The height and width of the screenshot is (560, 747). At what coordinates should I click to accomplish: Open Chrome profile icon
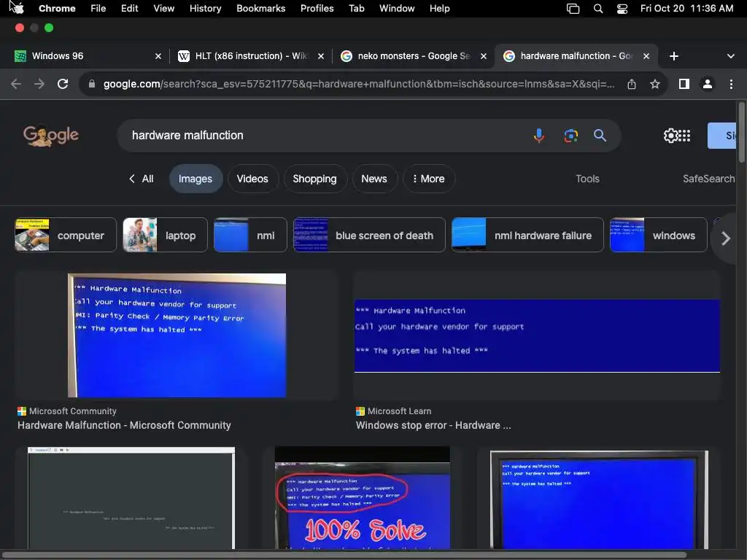(708, 85)
